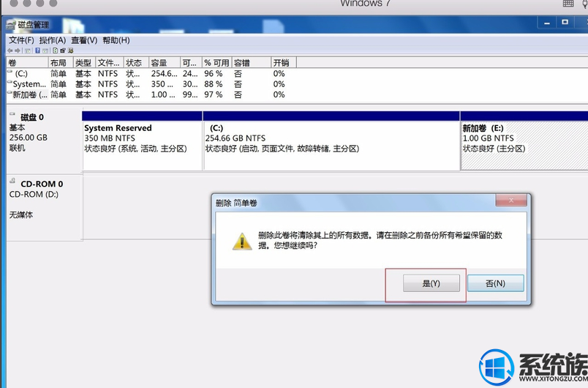Click the 96 % free cell
Viewport: 588px width, 388px height.
(214, 73)
